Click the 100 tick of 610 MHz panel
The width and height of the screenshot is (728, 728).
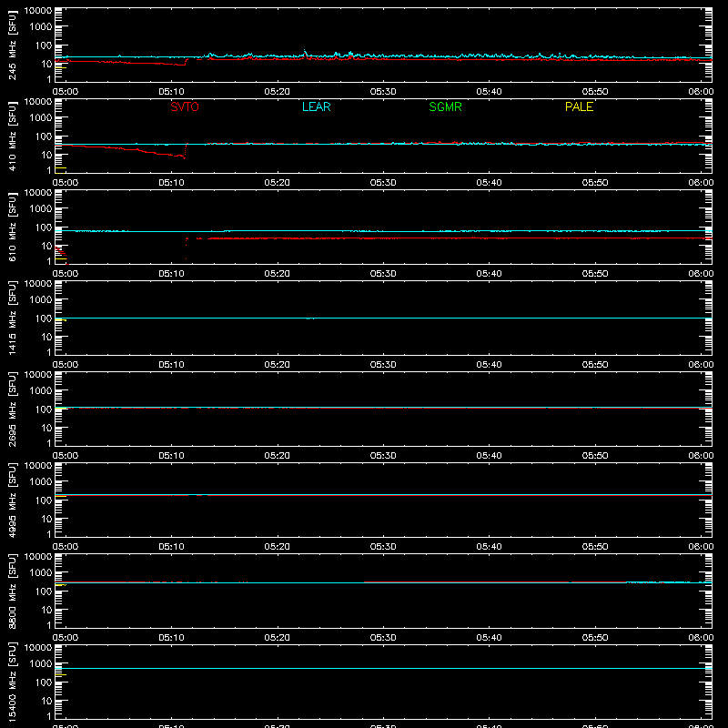pos(44,227)
